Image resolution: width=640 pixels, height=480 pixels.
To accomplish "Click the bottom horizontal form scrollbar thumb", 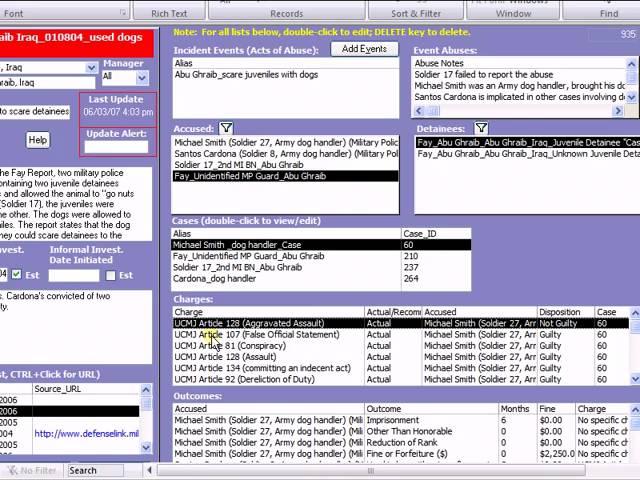I will tap(371, 470).
